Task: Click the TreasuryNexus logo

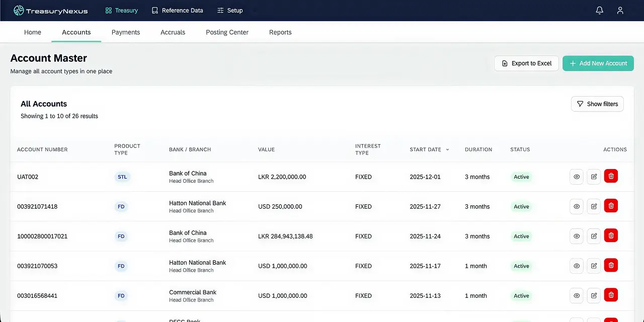Action: point(50,10)
